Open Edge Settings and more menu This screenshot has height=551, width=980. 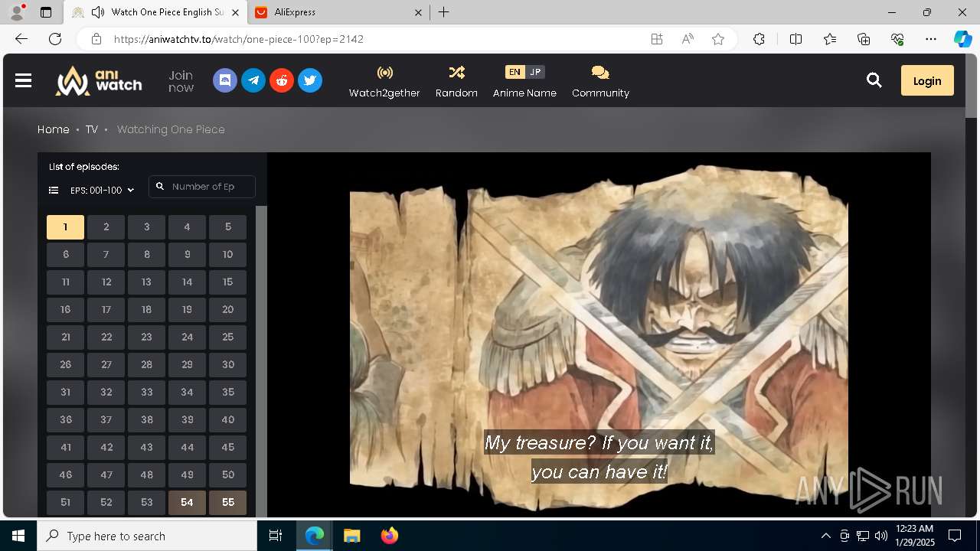click(x=931, y=39)
